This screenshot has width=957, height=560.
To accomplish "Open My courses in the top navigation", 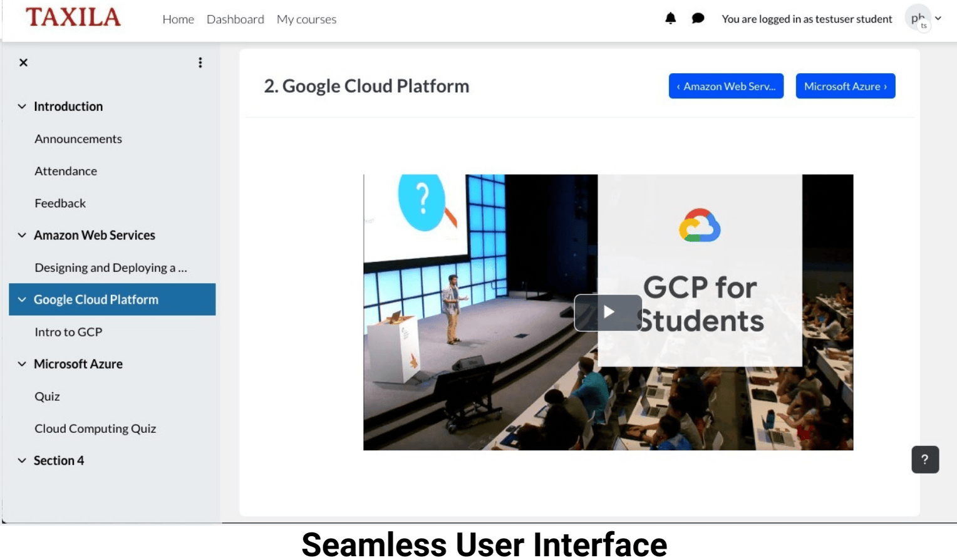I will (306, 19).
